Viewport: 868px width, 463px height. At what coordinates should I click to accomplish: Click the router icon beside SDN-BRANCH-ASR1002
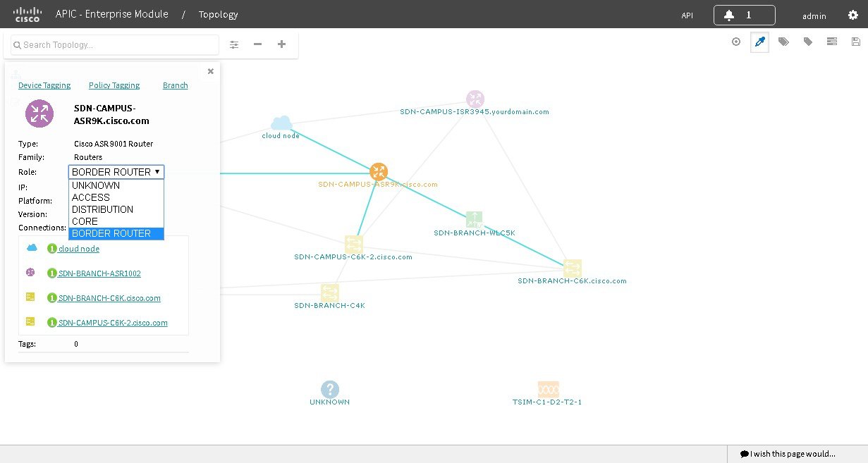[30, 273]
